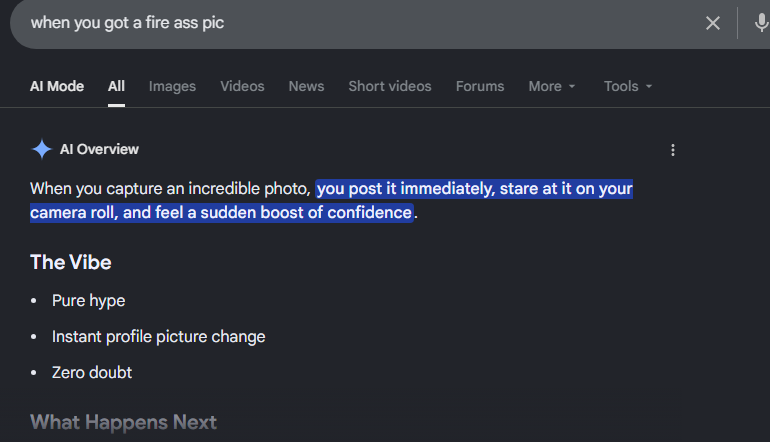Image resolution: width=770 pixels, height=442 pixels.
Task: Select the All results tab
Action: [x=116, y=86]
